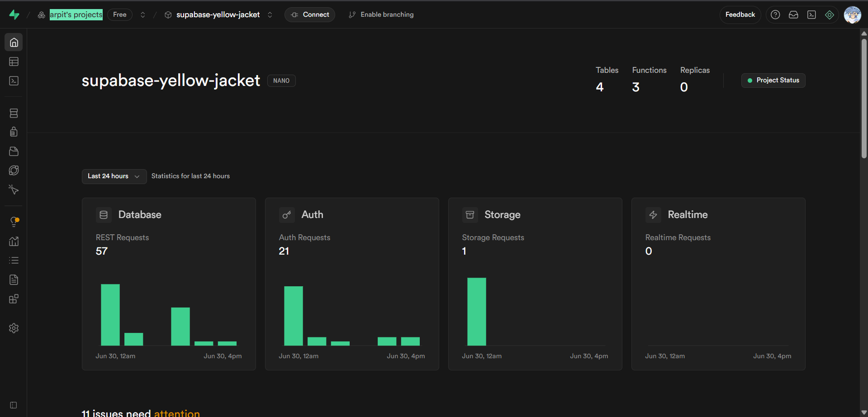
Task: Click the Supabase logo in the top bar
Action: pos(14,15)
